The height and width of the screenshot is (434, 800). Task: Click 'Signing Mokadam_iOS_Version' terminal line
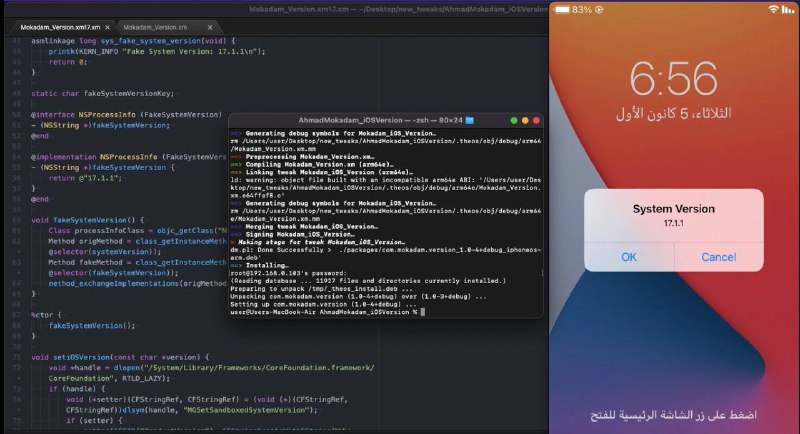[x=292, y=234]
